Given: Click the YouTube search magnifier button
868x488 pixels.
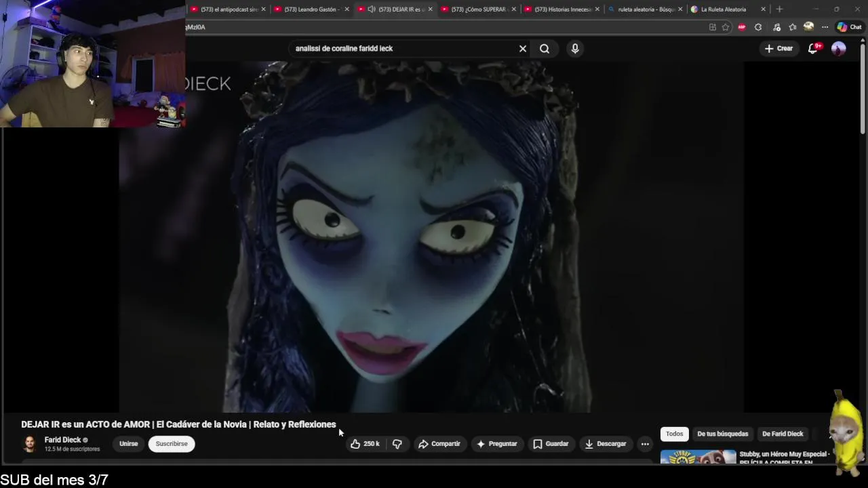Looking at the screenshot, I should click(x=545, y=49).
